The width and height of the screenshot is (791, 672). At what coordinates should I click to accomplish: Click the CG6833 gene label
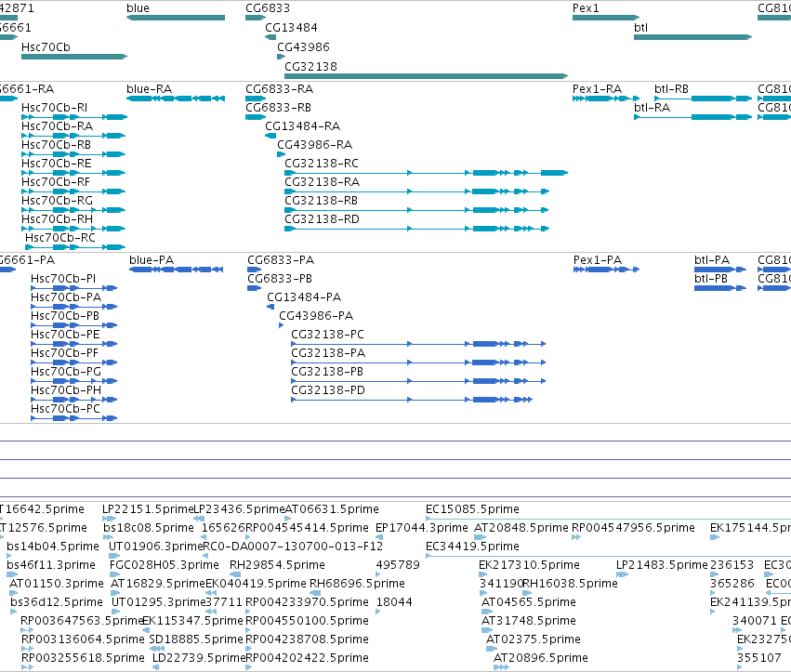coord(268,8)
